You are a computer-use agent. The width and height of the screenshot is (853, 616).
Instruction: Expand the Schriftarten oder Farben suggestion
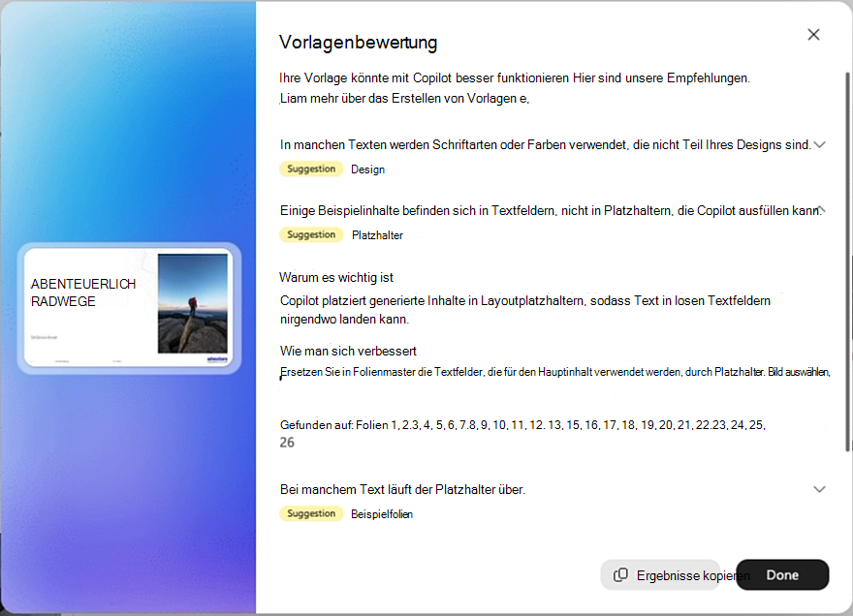click(x=819, y=144)
